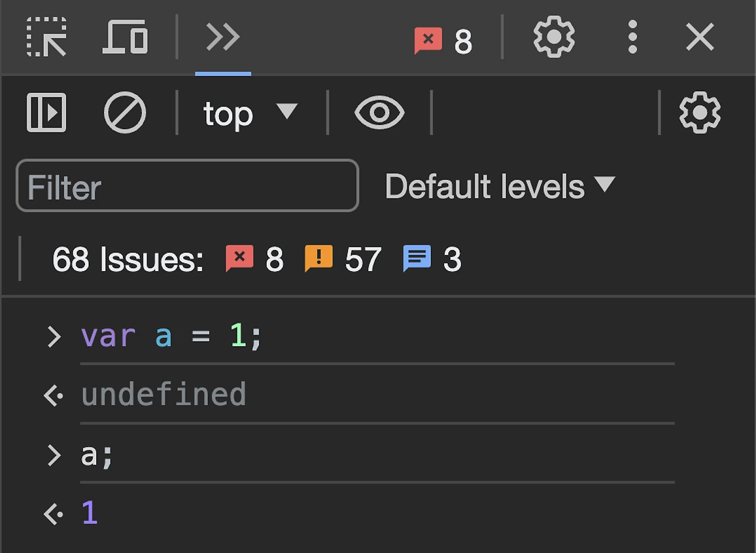Click the red error count badge in top toolbar
Screen dimensions: 756x553
tap(443, 41)
